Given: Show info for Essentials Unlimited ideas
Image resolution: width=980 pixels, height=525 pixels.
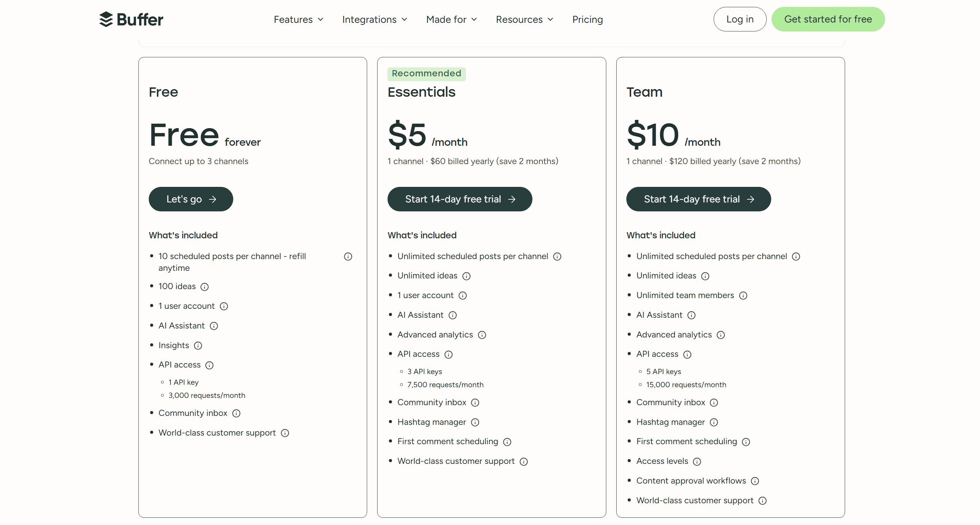Looking at the screenshot, I should [467, 276].
